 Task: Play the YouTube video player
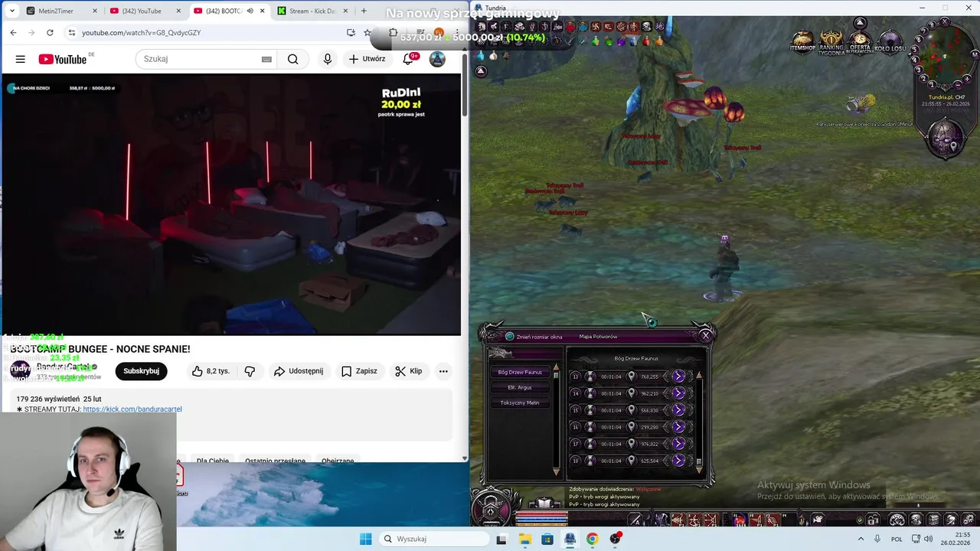[x=232, y=205]
